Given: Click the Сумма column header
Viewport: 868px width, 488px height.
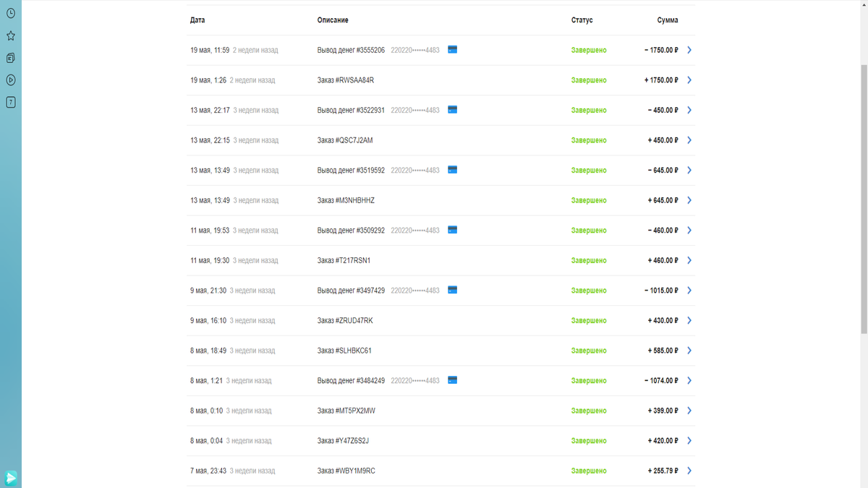Looking at the screenshot, I should point(668,20).
